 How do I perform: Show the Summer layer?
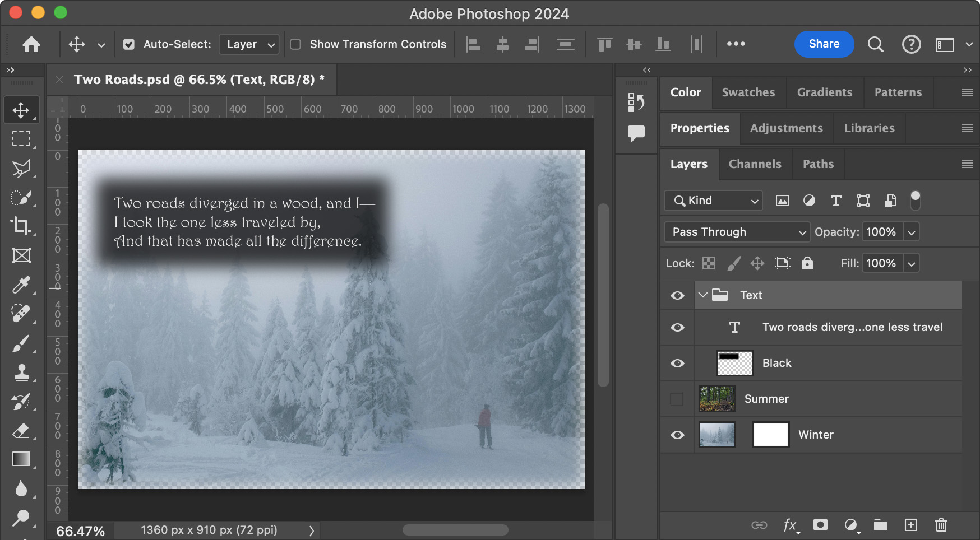click(677, 399)
